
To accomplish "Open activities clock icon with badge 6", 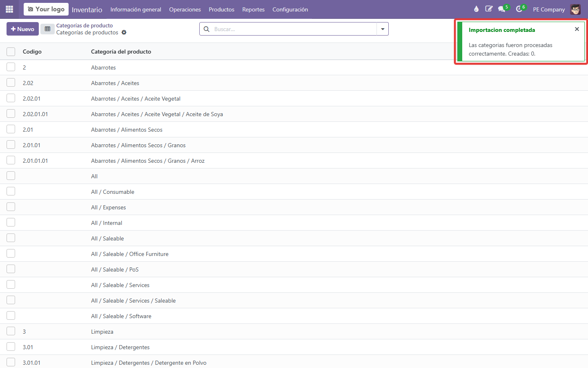I will tap(520, 9).
